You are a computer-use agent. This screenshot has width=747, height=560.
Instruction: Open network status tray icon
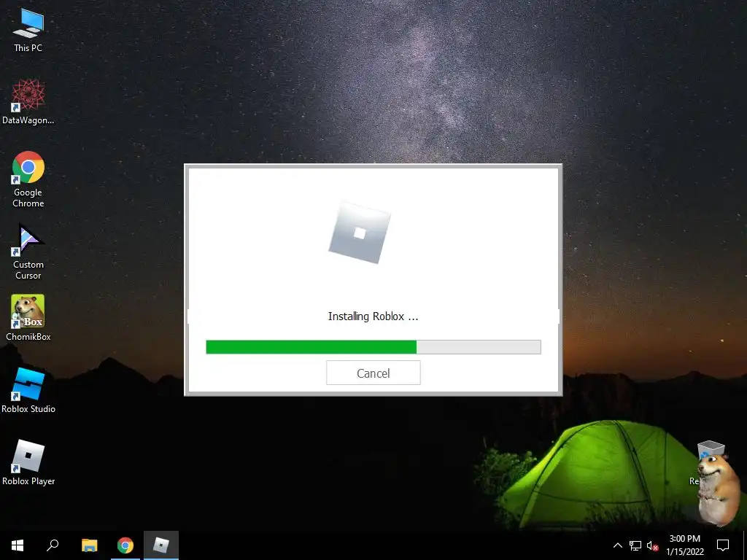pos(635,545)
